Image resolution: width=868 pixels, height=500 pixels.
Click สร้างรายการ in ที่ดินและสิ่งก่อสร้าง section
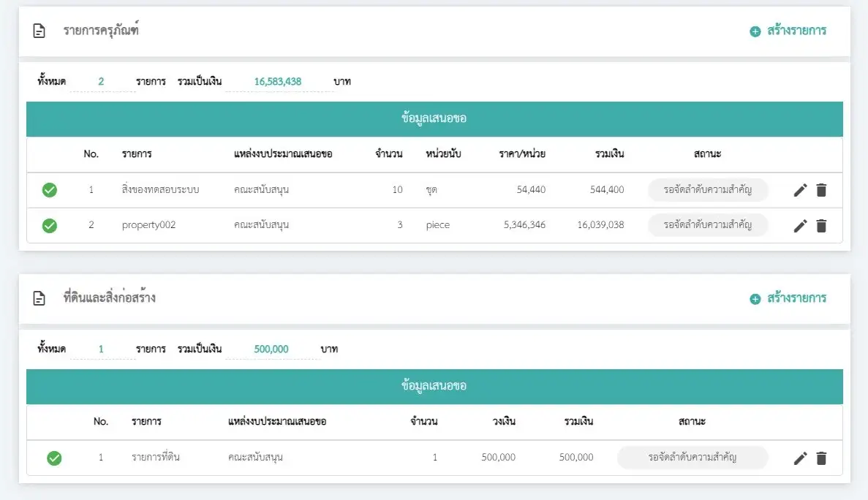(788, 298)
